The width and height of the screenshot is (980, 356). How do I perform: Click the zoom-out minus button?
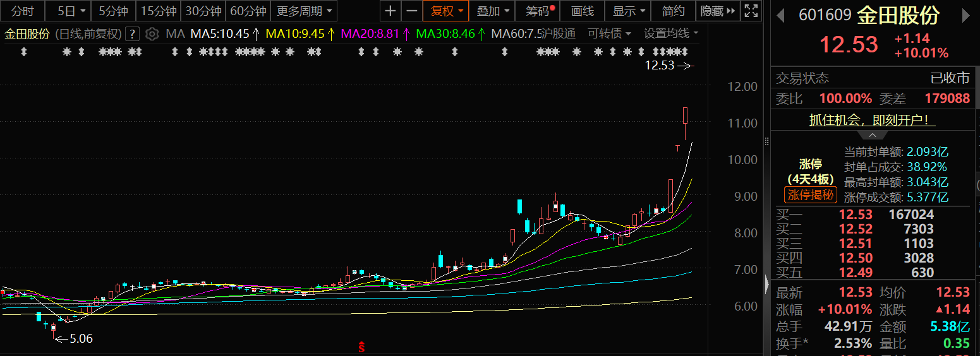[411, 11]
